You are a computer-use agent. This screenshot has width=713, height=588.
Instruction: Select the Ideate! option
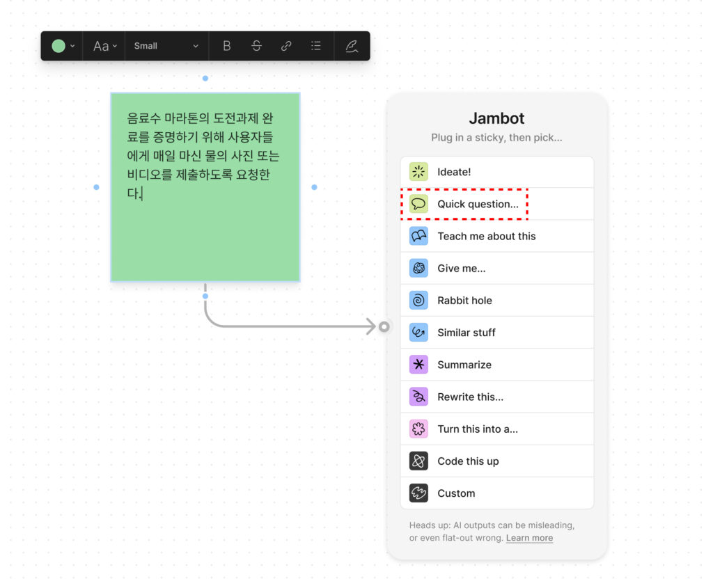497,172
